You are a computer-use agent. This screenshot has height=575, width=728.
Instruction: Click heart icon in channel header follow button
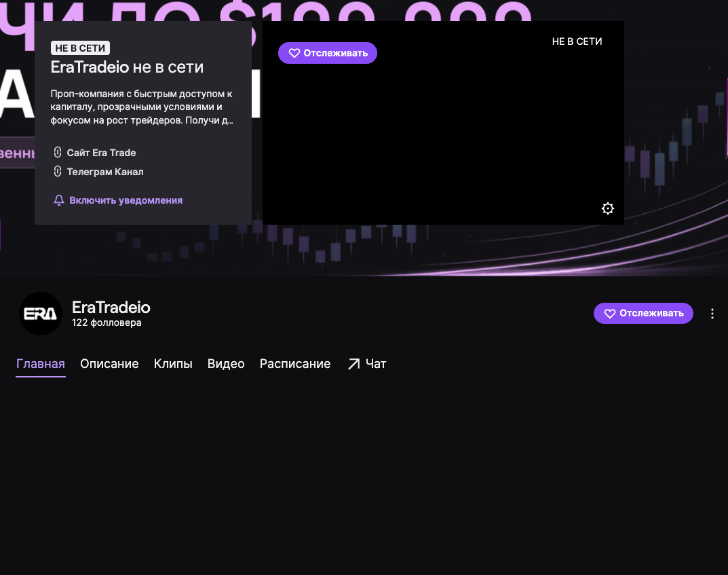(x=610, y=314)
